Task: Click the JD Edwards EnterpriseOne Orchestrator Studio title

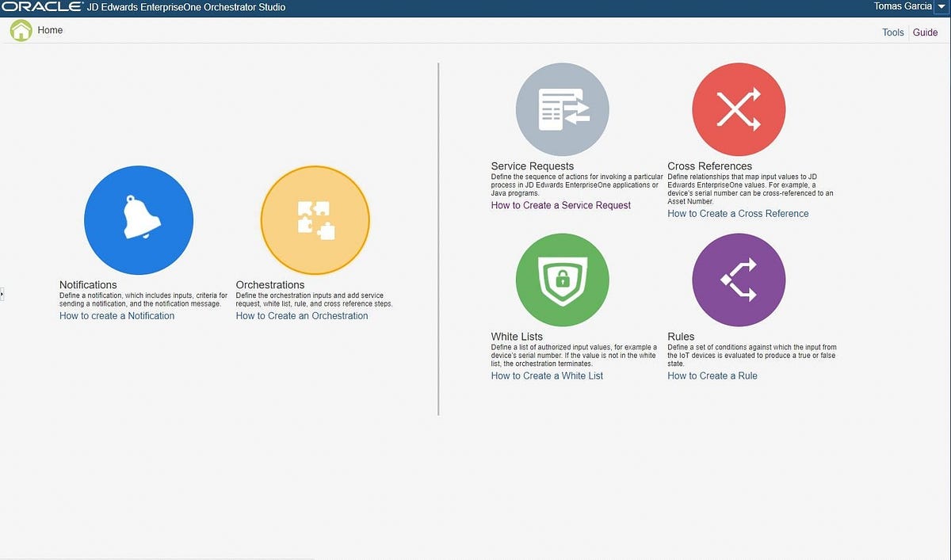Action: (x=186, y=7)
